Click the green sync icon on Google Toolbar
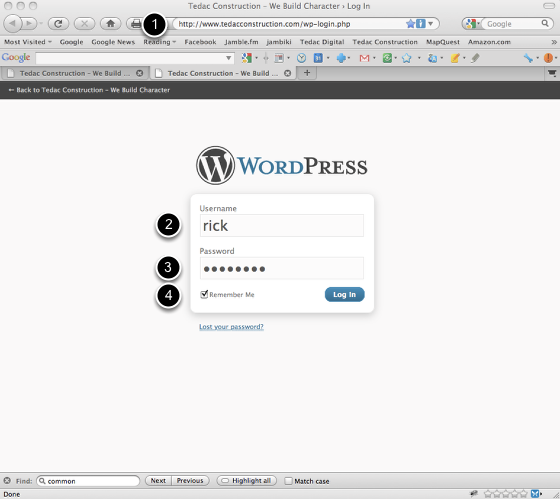 [x=387, y=58]
